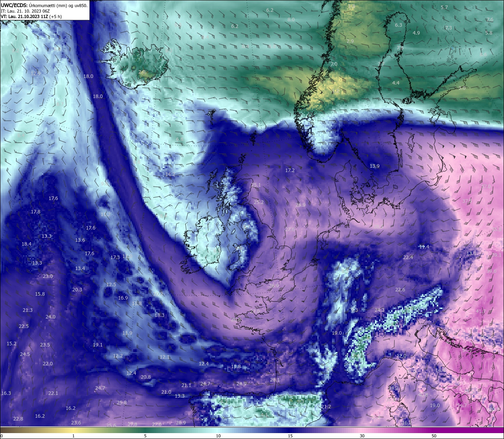Click the map value '25.8'

[122, 403]
